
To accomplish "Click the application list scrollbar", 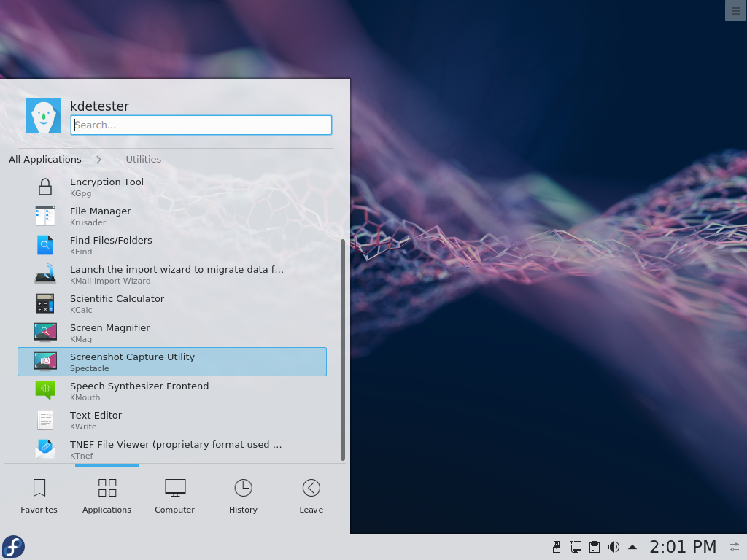I will tap(343, 350).
